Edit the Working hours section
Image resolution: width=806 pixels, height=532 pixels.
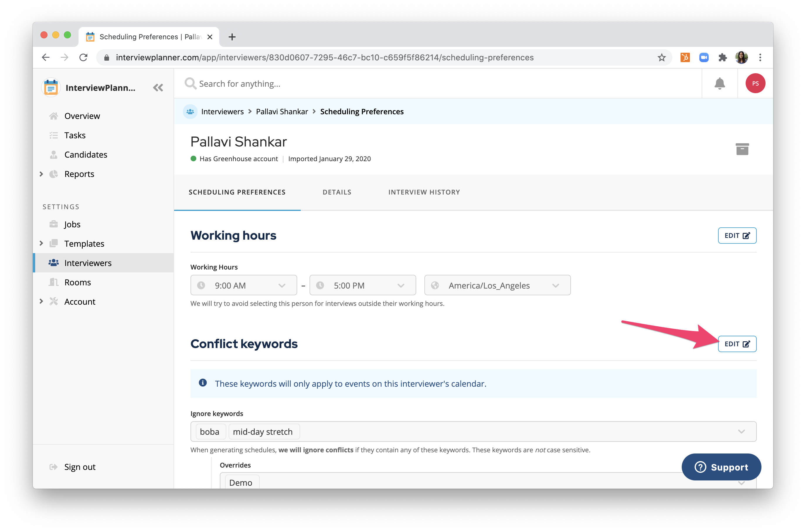pyautogui.click(x=737, y=236)
